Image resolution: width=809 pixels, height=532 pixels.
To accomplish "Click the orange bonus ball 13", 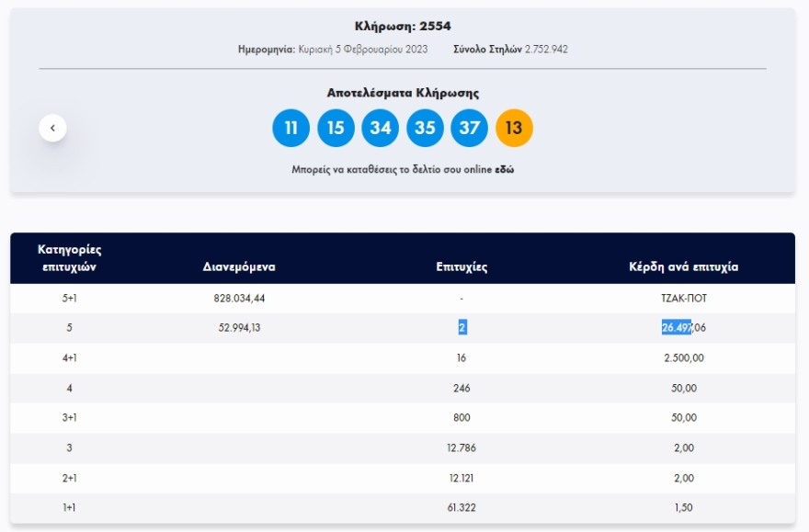I will (x=514, y=128).
